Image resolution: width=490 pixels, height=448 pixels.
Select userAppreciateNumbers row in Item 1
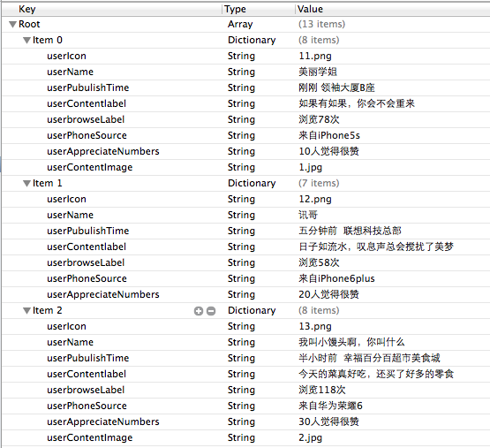tap(245, 294)
